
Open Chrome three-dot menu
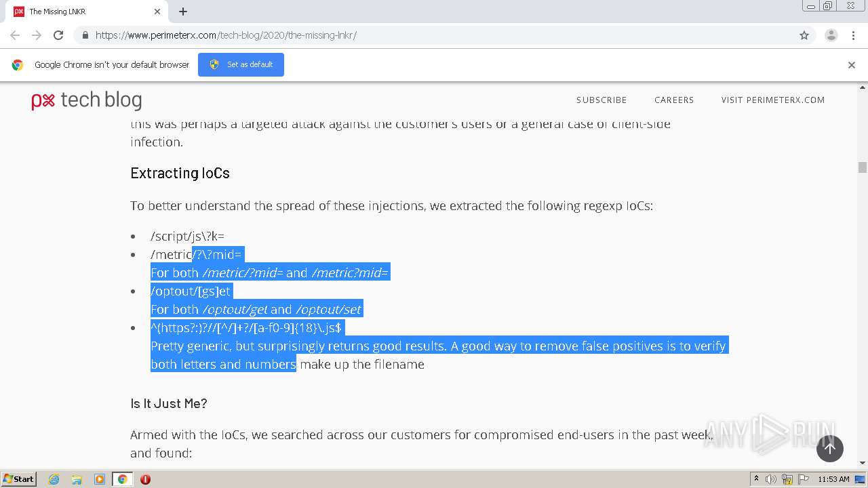[x=853, y=35]
